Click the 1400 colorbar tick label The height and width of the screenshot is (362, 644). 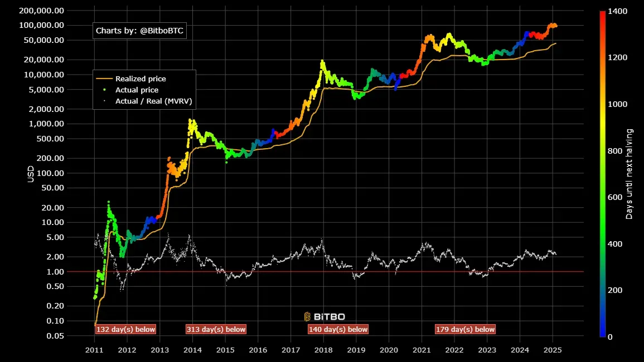(618, 11)
